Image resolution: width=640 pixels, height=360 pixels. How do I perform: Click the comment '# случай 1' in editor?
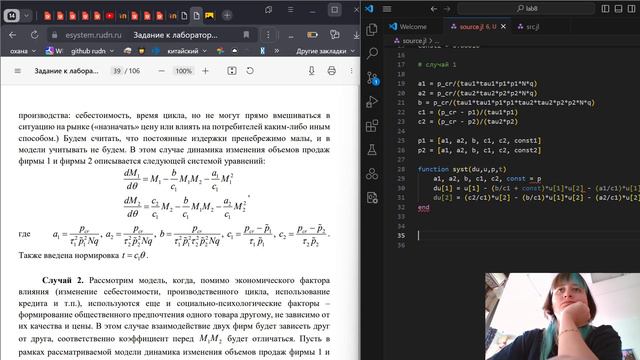tap(437, 64)
